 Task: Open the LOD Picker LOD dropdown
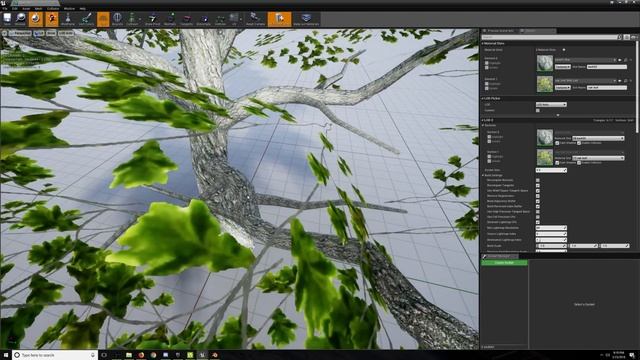(551, 104)
